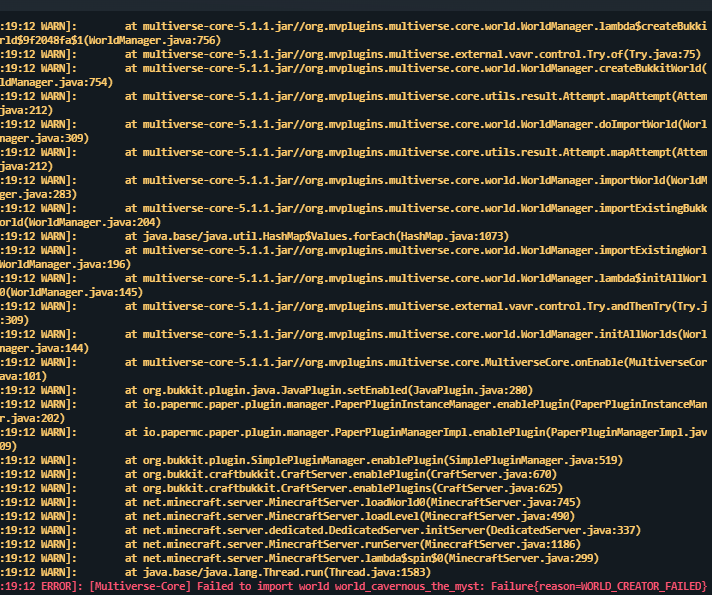Image resolution: width=712 pixels, height=595 pixels.
Task: Select the 'WorldManager.importExistingBukk' line
Action: (354, 208)
